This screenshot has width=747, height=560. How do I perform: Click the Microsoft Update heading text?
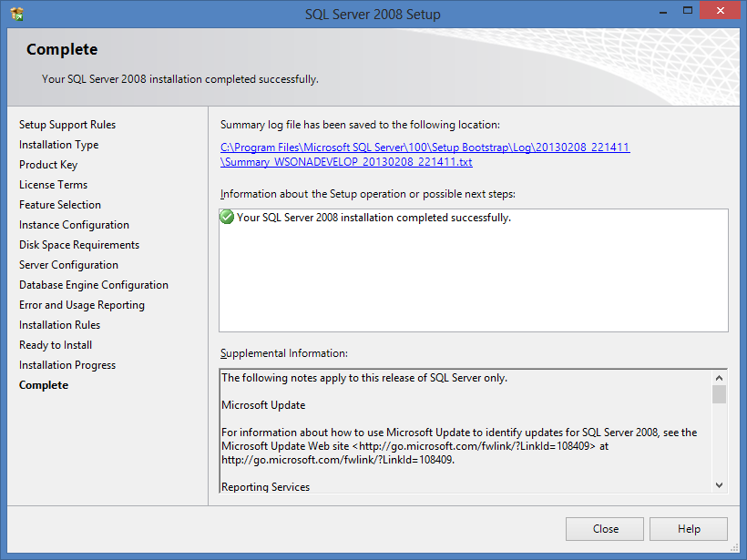[x=263, y=405]
